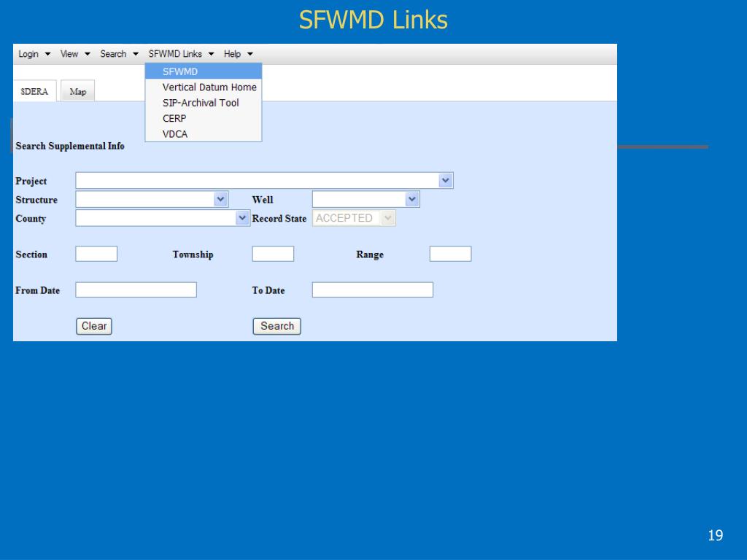The width and height of the screenshot is (747, 560).
Task: Switch to the Map tab
Action: tap(77, 91)
